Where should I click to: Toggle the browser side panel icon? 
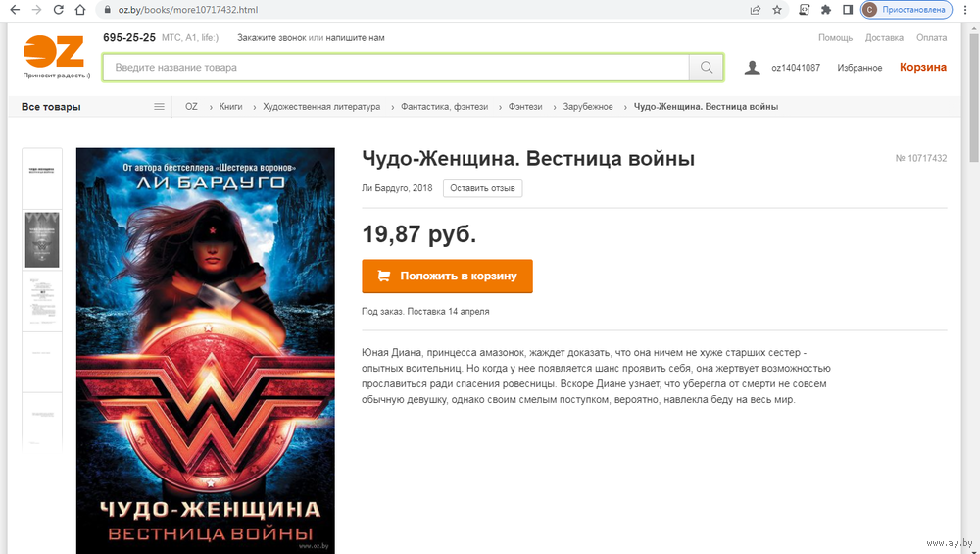coord(848,10)
